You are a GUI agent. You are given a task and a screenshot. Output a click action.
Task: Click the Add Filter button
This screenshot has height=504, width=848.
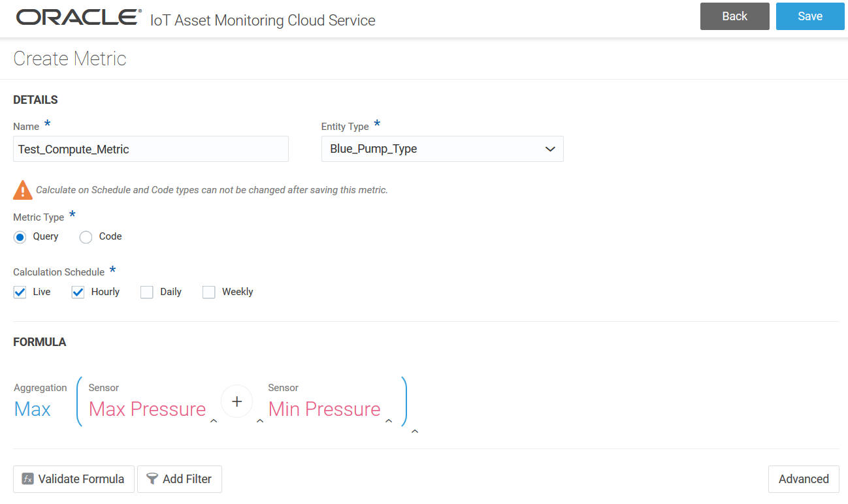[x=180, y=479]
